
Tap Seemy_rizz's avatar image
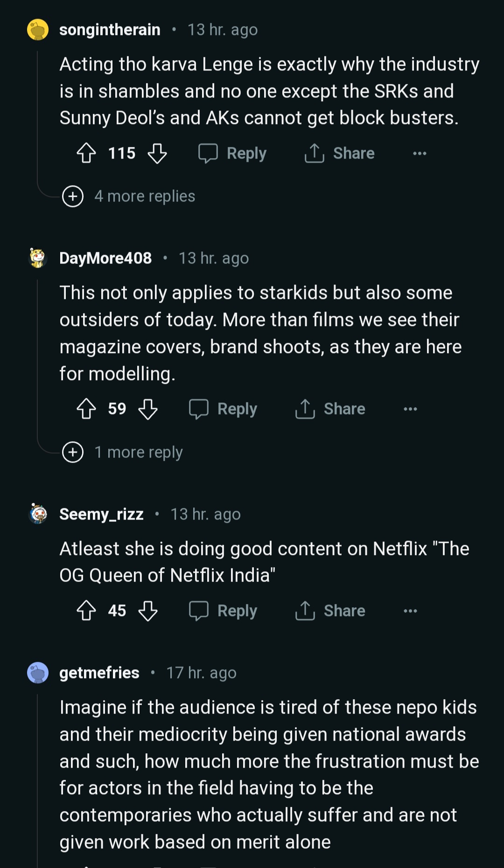[38, 514]
